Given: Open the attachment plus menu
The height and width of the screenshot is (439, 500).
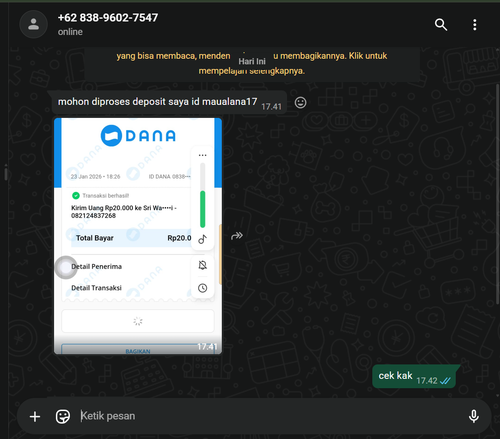Looking at the screenshot, I should (35, 416).
